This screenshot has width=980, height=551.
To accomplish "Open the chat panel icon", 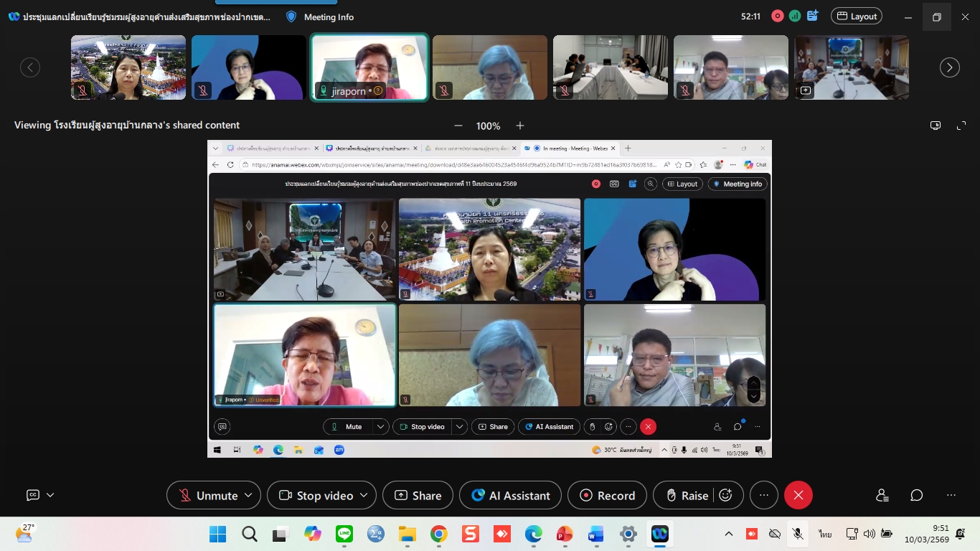I will tap(917, 495).
